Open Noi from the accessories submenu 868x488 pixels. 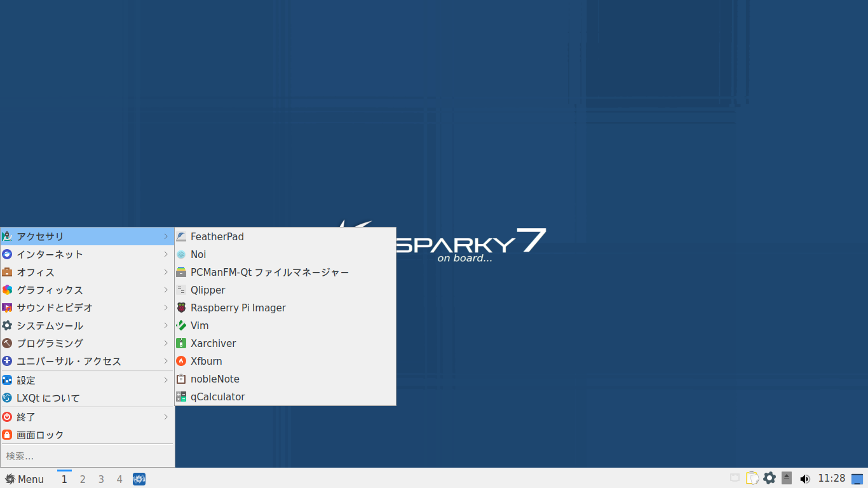tap(285, 254)
